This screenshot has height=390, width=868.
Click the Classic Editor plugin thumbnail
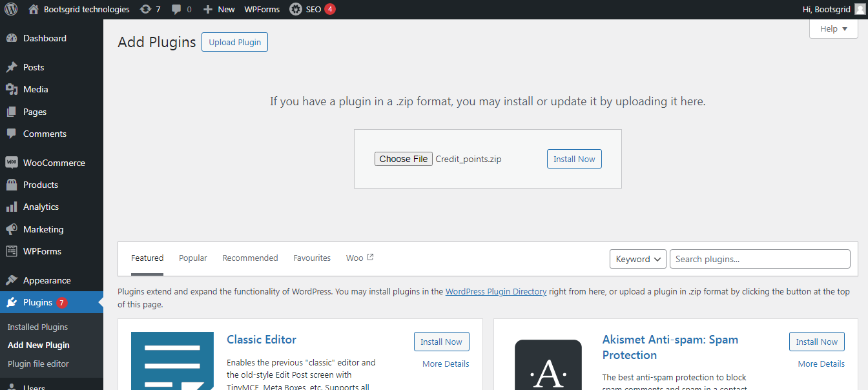point(172,361)
